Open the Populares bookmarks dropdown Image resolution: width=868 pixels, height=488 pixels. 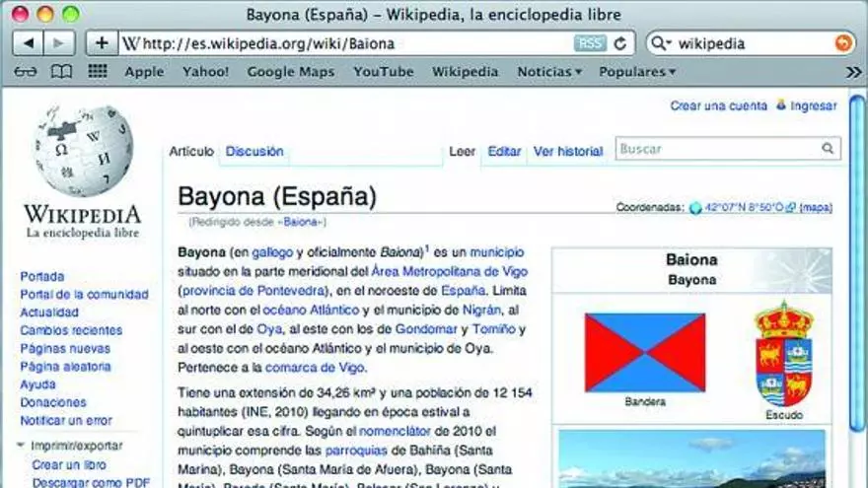tap(637, 72)
